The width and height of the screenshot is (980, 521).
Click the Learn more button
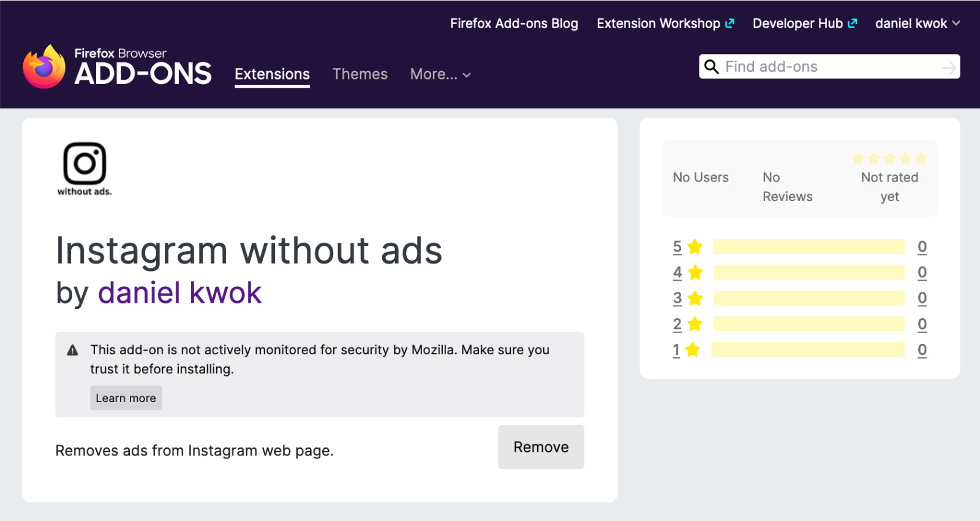tap(126, 398)
